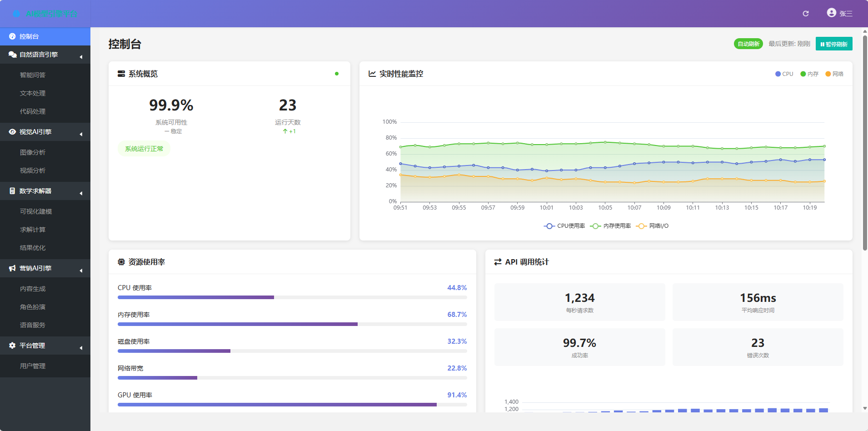
Task: Toggle CPU使用率 series in chart legend
Action: pos(564,226)
